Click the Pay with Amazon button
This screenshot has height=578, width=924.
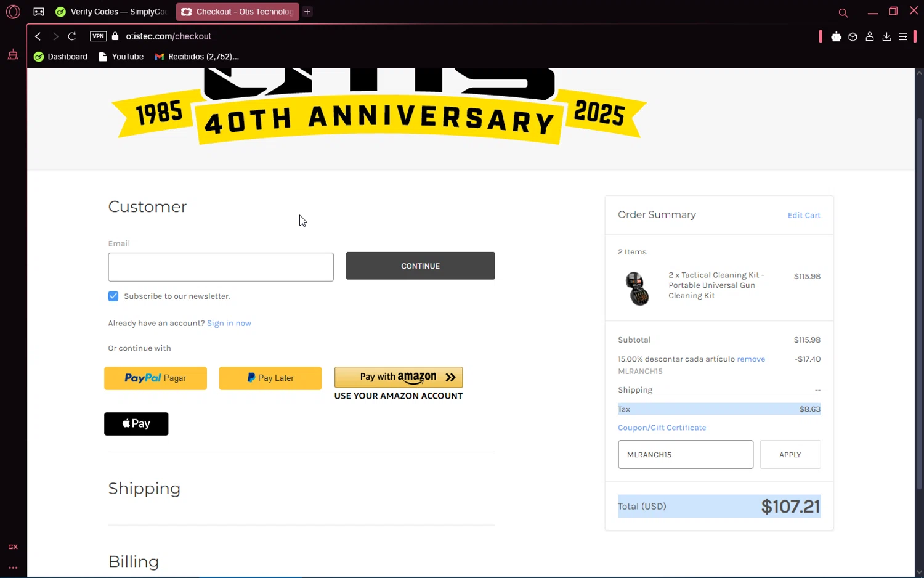pyautogui.click(x=399, y=377)
